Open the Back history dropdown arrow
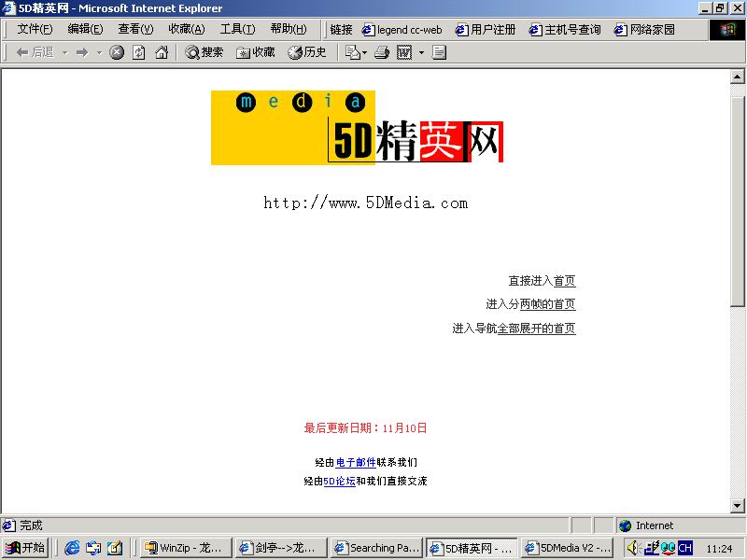Screen dimensions: 747x560 (65, 52)
